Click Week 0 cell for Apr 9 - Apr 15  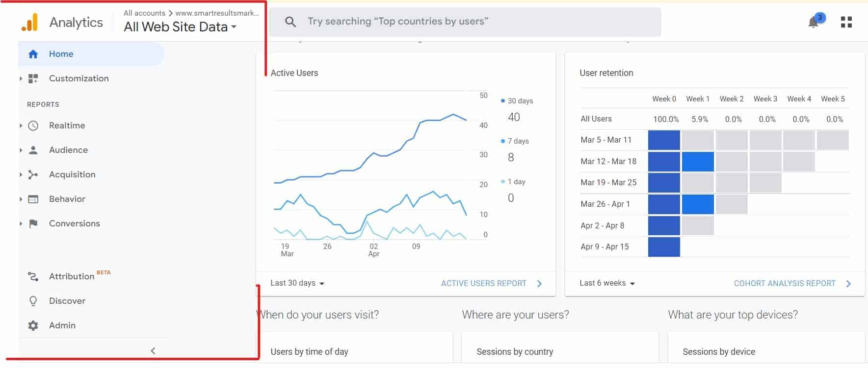click(664, 247)
